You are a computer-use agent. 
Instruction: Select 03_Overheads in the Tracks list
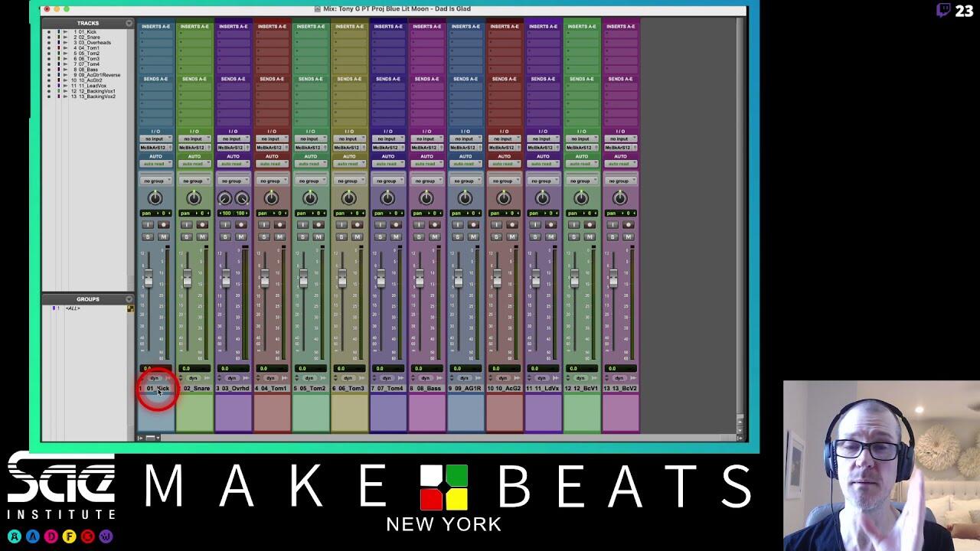tap(93, 43)
